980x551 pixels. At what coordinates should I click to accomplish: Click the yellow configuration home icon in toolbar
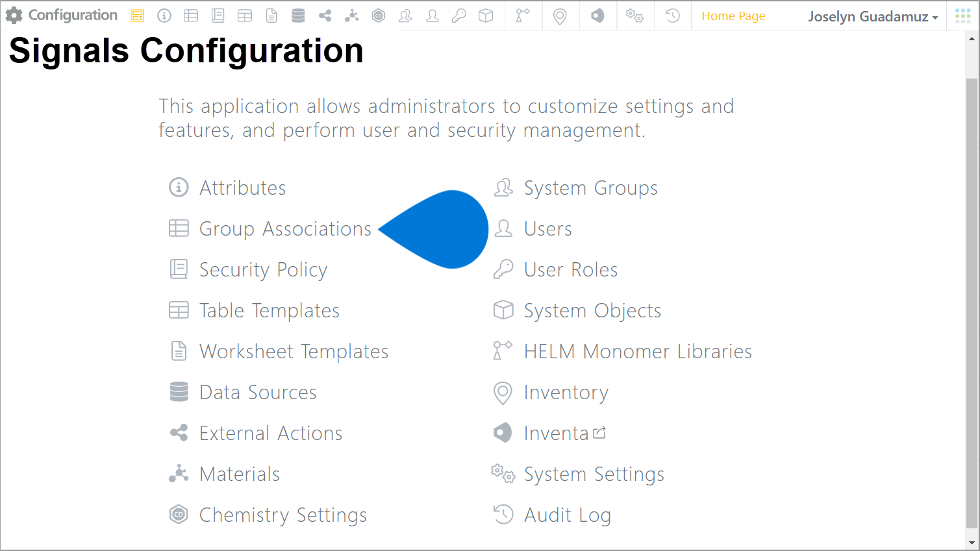[138, 16]
